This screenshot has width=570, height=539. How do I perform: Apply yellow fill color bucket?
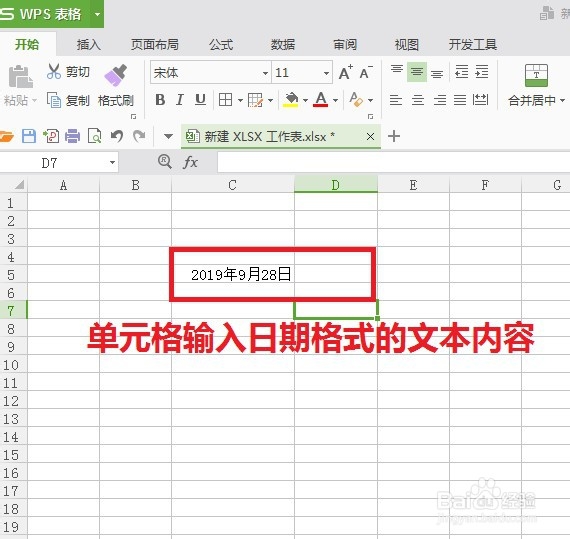click(291, 100)
